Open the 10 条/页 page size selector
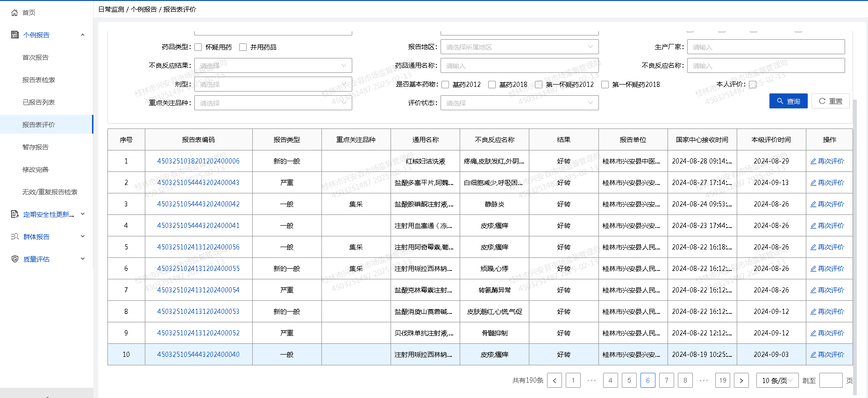 click(x=777, y=380)
